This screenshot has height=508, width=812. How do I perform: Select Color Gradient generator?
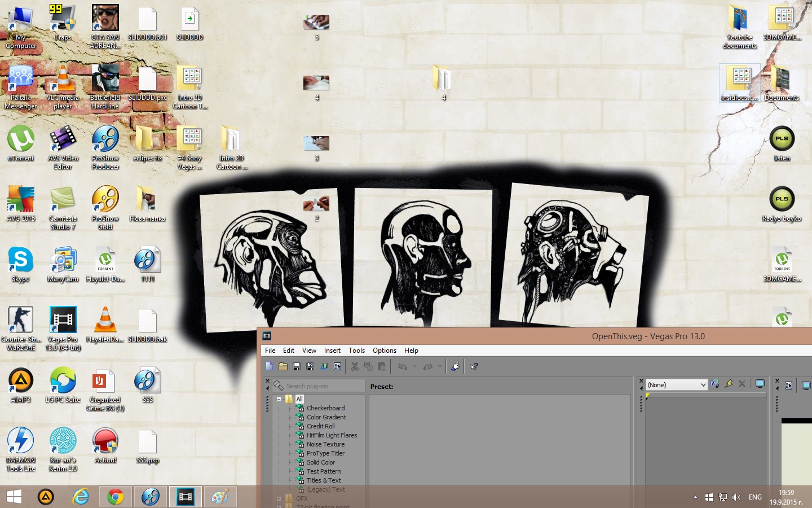point(326,417)
